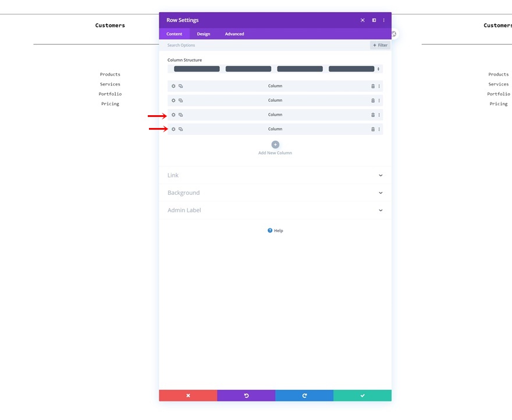Open the Filter options button
This screenshot has height=420, width=512.
click(380, 45)
